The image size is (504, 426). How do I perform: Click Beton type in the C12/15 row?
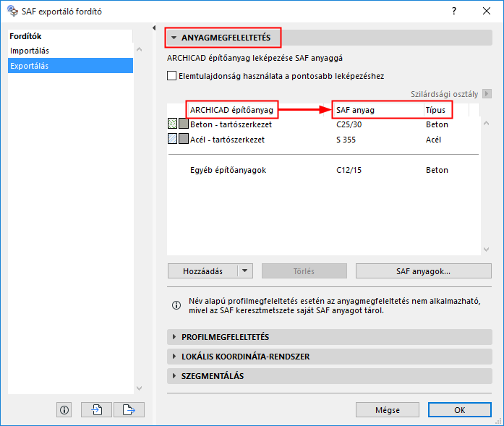pos(437,170)
